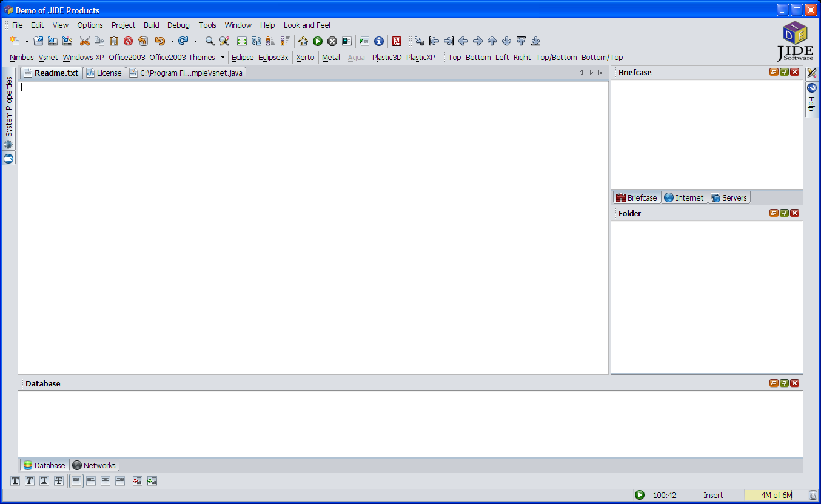This screenshot has width=821, height=504.
Task: Click the magnifying glass Find icon
Action: point(210,41)
